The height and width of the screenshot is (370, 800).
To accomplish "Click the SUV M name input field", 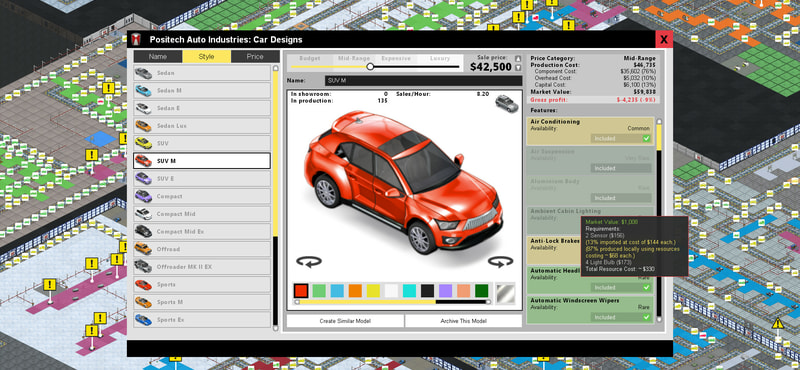I will click(423, 81).
